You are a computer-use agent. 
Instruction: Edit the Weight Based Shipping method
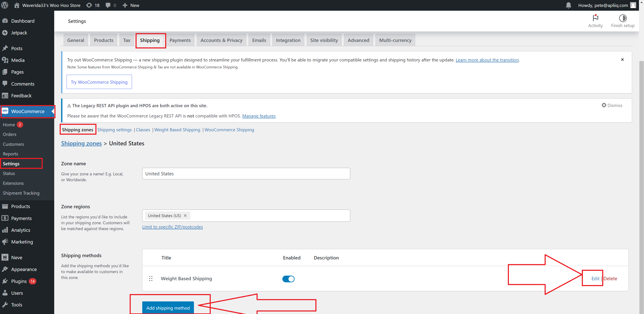point(595,279)
